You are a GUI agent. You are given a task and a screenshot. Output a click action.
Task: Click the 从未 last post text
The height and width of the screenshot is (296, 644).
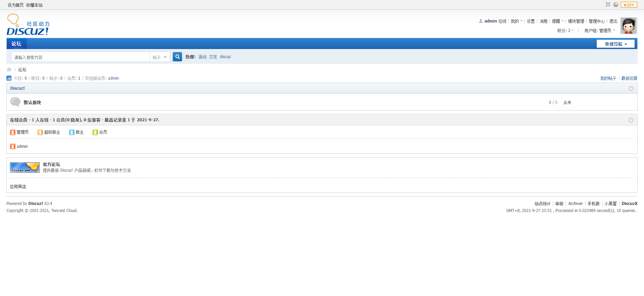click(567, 102)
